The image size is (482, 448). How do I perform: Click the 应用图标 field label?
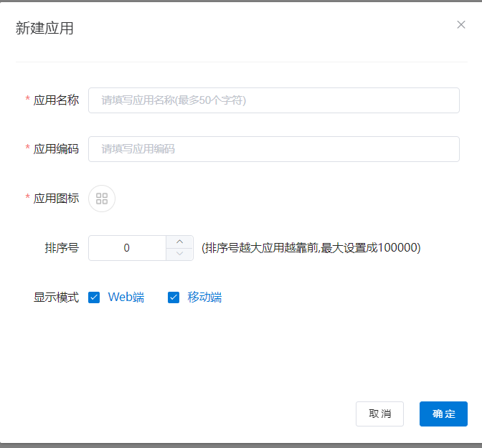coord(56,199)
